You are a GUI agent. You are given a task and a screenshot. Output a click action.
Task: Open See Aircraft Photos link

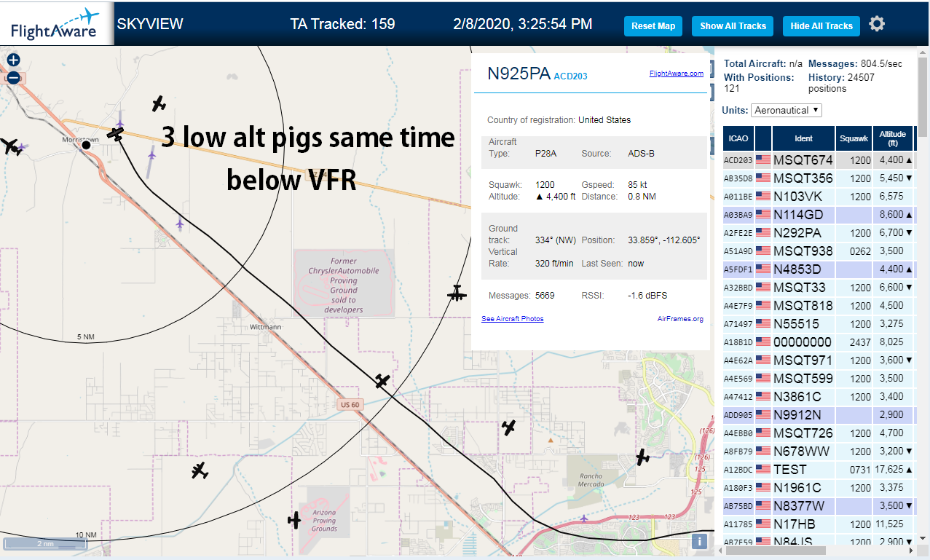click(x=513, y=318)
